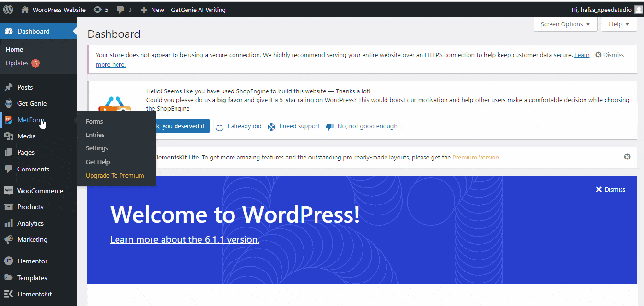The width and height of the screenshot is (644, 306).
Task: Click the Comments icon in sidebar
Action: pyautogui.click(x=9, y=169)
